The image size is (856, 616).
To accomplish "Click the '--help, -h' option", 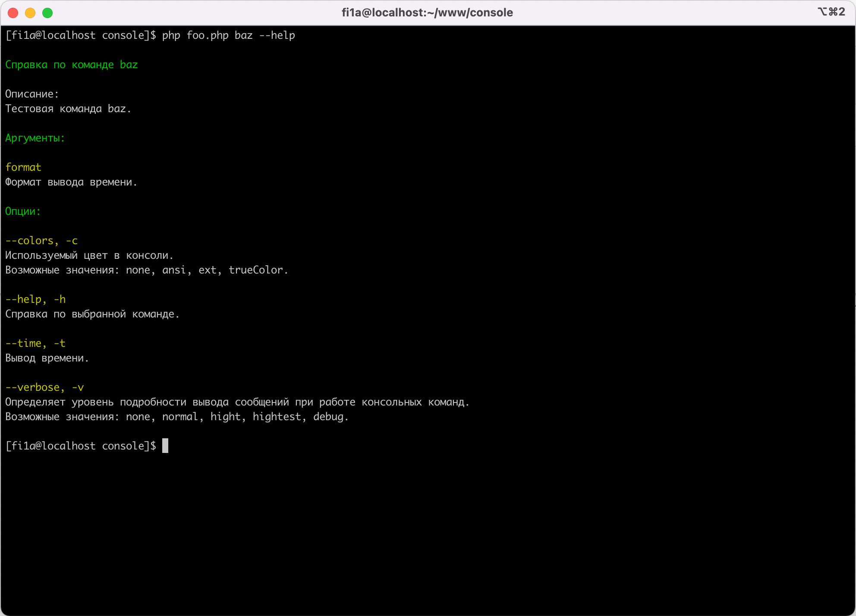I will (x=35, y=299).
